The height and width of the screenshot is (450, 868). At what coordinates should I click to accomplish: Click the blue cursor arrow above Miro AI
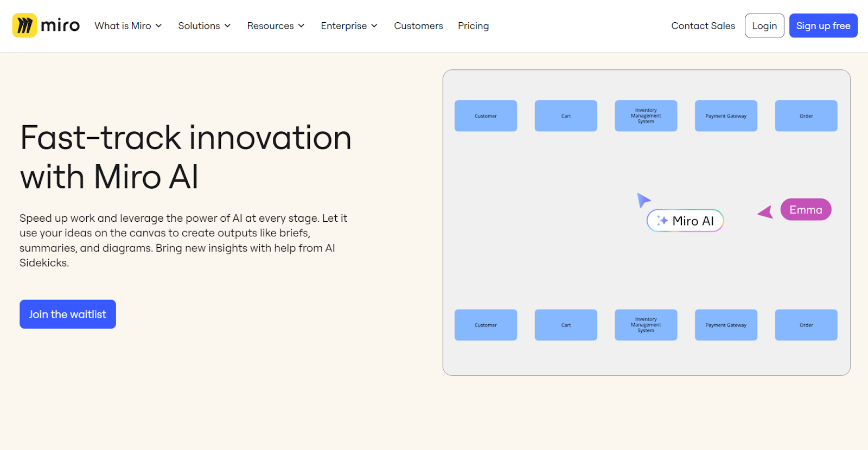tap(643, 200)
